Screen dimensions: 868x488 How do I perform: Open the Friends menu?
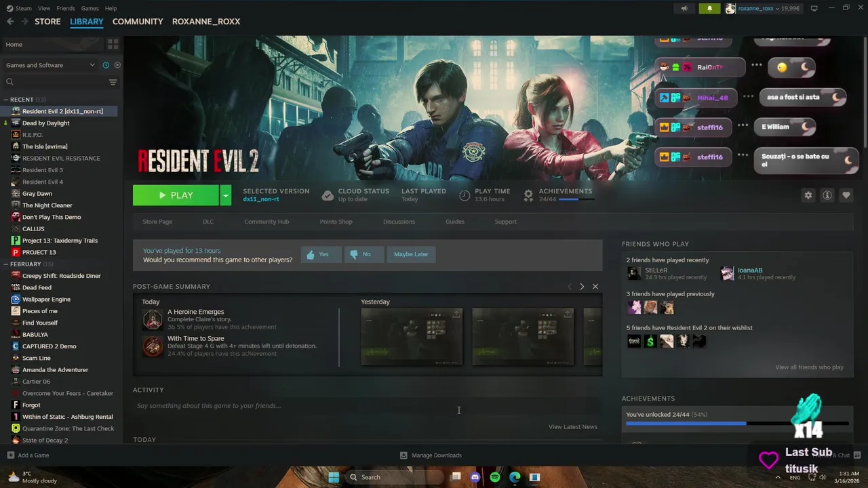[x=66, y=8]
